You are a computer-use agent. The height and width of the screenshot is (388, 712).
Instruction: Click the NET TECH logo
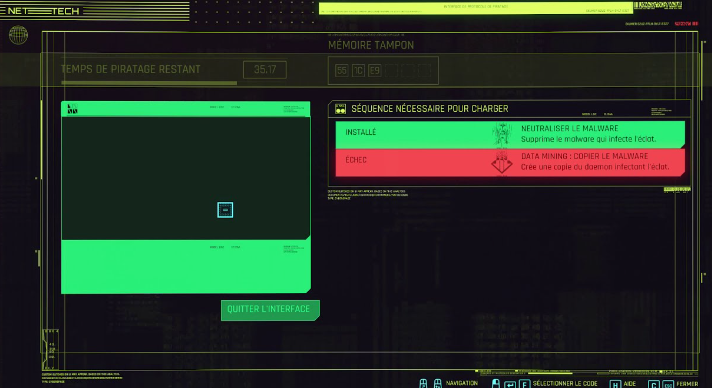(x=44, y=11)
